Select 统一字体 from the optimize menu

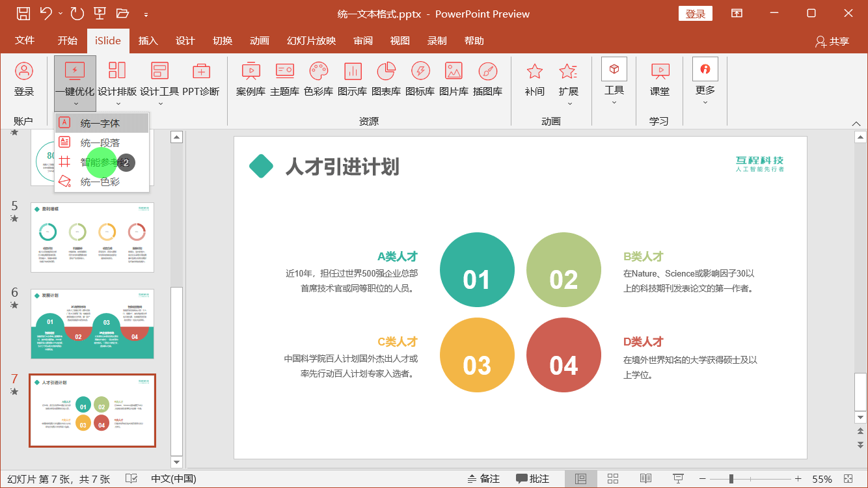[101, 122]
